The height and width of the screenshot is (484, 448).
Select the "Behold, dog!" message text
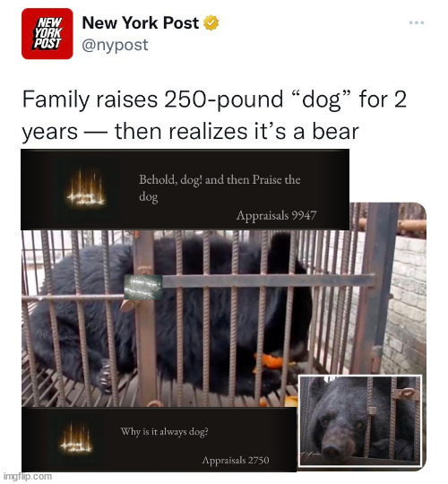tap(220, 188)
